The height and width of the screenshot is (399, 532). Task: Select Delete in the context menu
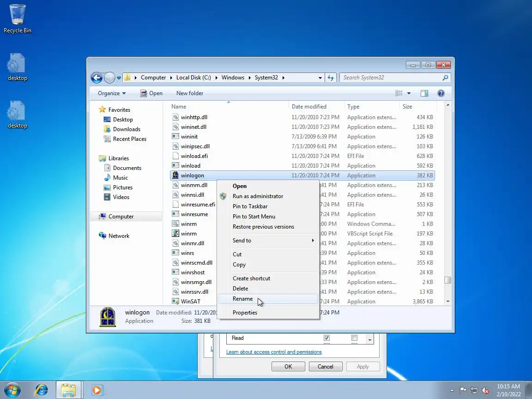click(x=268, y=289)
